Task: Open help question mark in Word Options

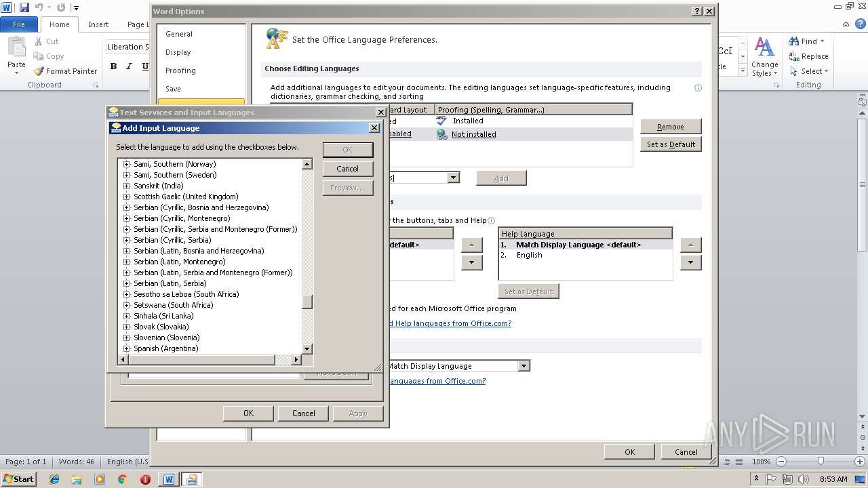Action: point(697,12)
